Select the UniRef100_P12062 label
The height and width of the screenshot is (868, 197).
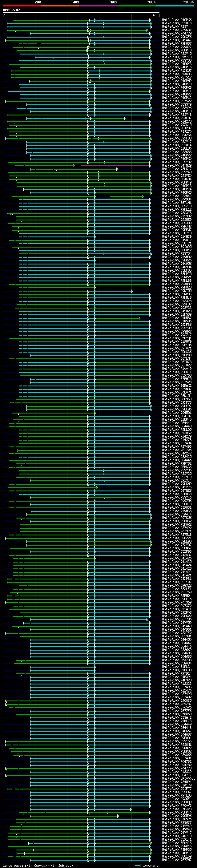click(x=177, y=433)
